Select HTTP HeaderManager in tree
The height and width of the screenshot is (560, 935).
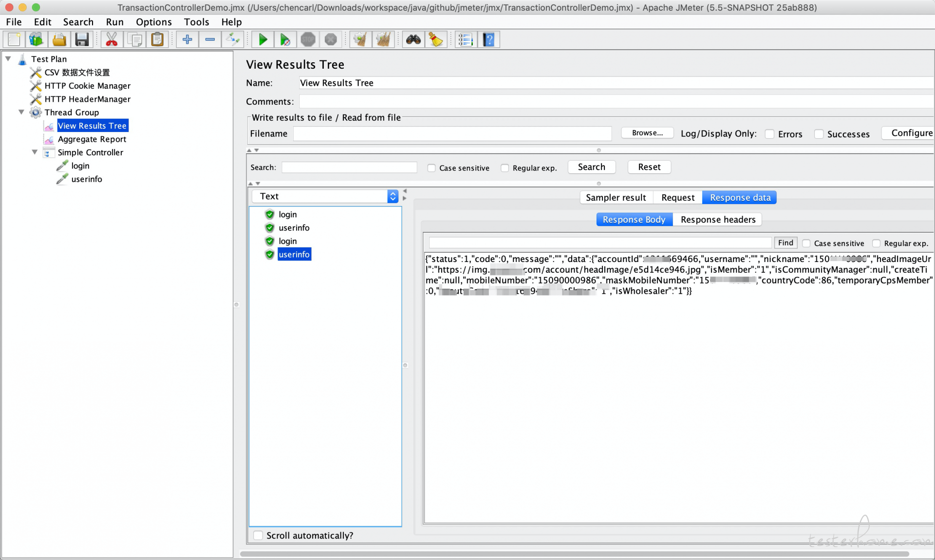[88, 99]
